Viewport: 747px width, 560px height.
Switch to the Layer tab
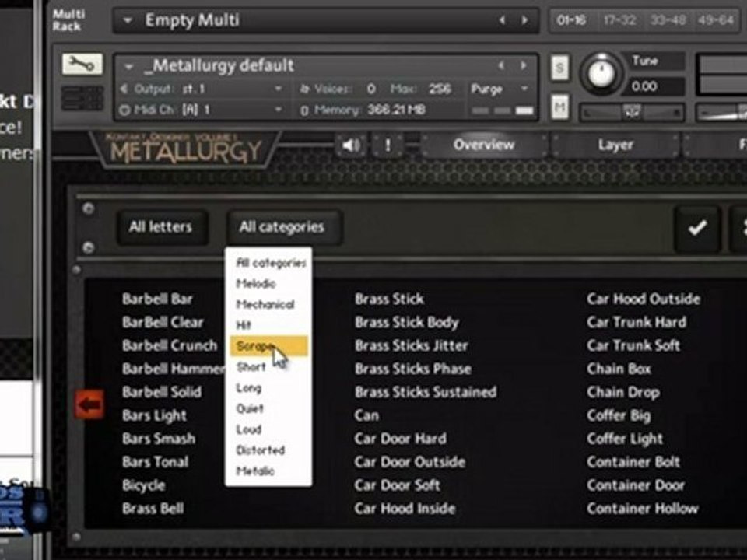[615, 145]
